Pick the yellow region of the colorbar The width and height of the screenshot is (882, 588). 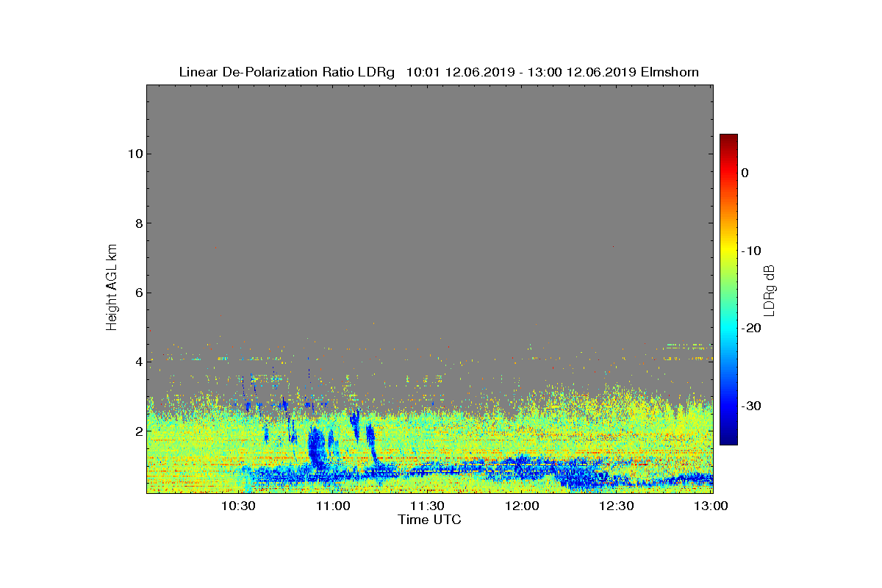pos(728,251)
